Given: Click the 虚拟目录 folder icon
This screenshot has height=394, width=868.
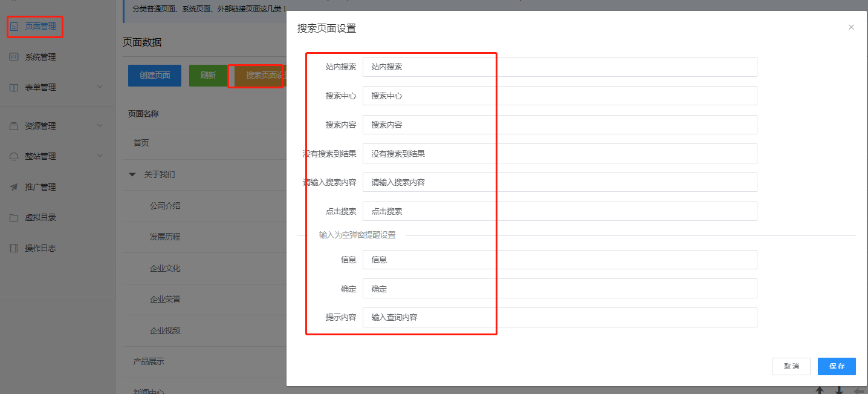Looking at the screenshot, I should tap(14, 218).
